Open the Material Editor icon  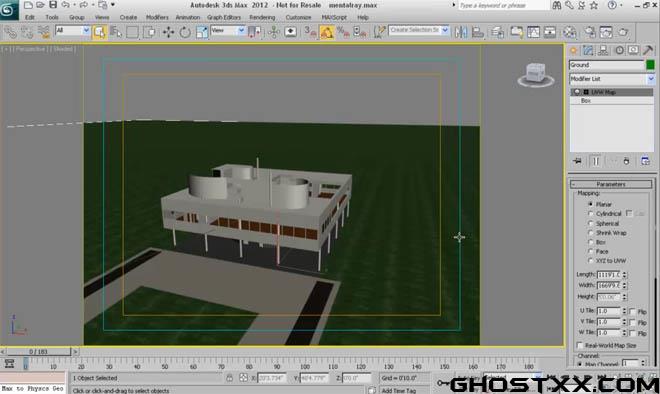(x=570, y=32)
